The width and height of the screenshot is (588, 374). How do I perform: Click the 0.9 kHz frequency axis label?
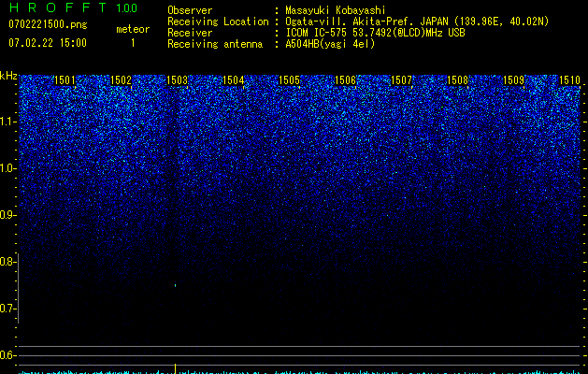click(7, 215)
